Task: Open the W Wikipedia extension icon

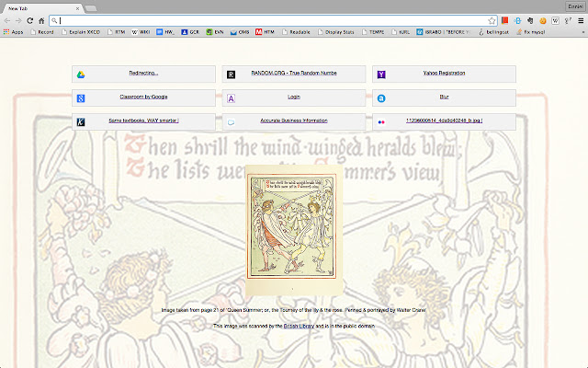Action: [x=555, y=20]
